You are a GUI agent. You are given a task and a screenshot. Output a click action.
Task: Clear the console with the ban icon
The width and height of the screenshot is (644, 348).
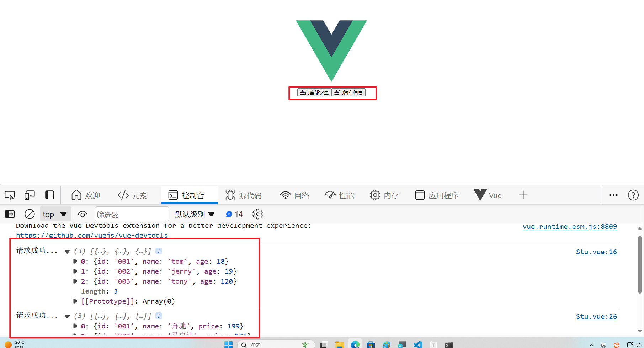30,214
